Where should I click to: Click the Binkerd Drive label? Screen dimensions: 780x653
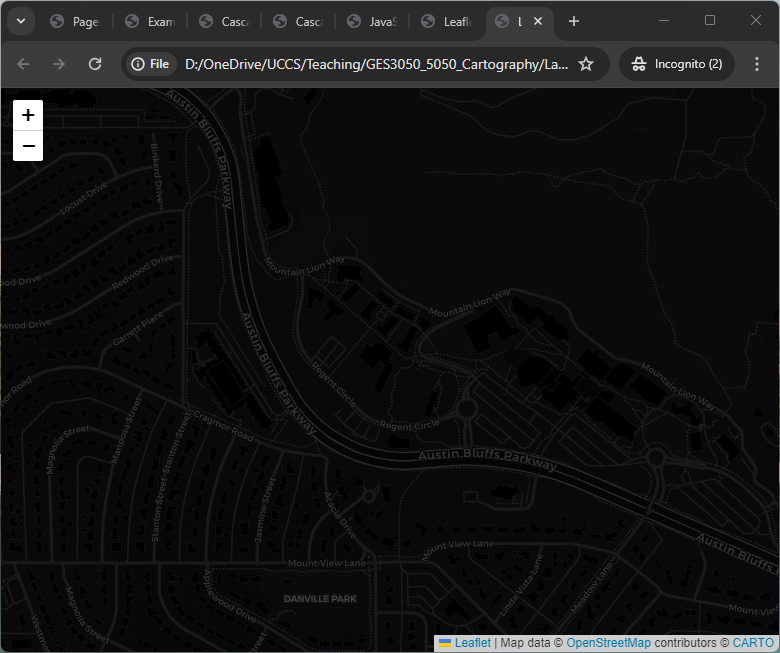157,173
